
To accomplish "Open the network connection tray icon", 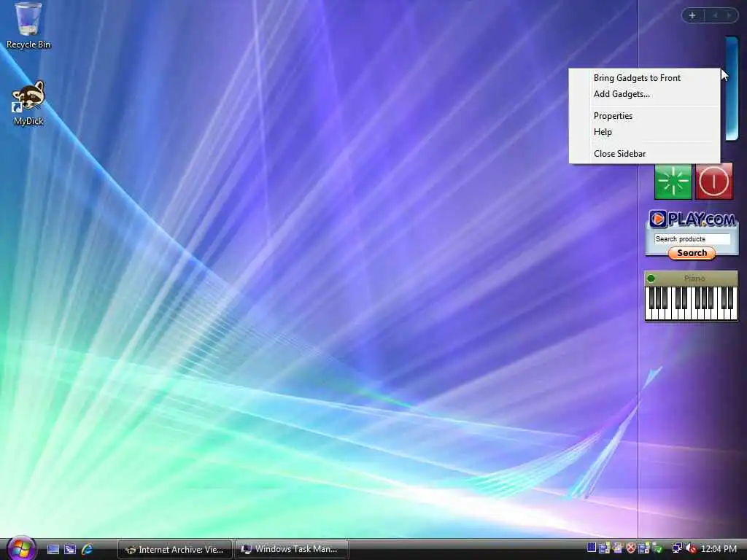I will click(x=676, y=548).
